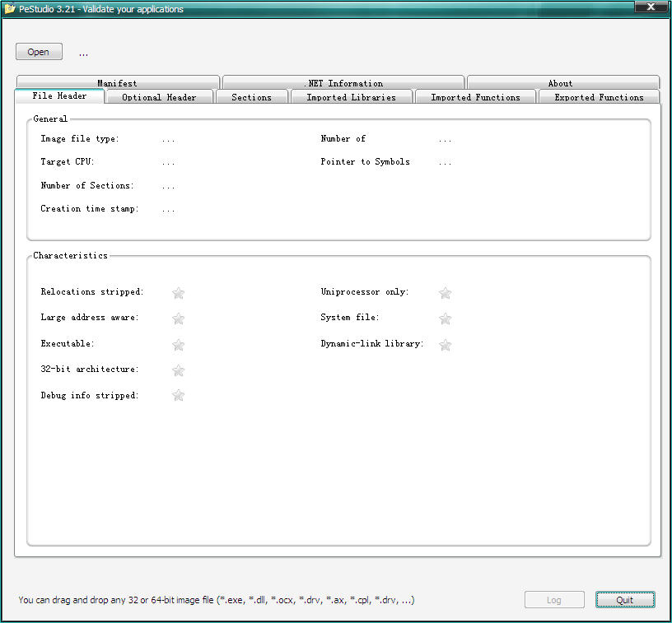The image size is (672, 623).
Task: Click the Pointer to Symbols value placeholder
Action: (x=445, y=163)
